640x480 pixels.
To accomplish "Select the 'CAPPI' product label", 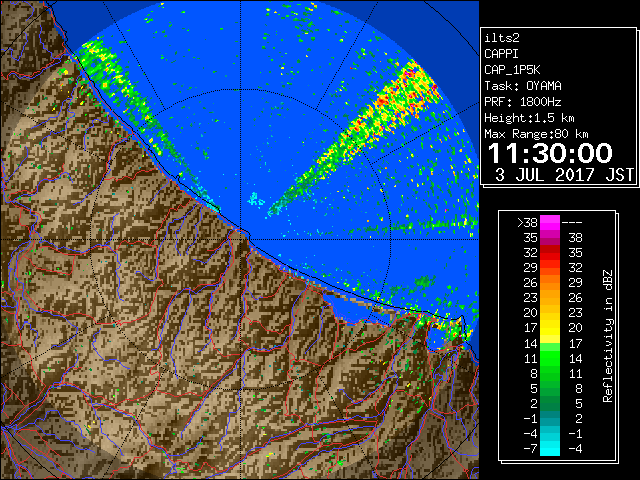I will [x=501, y=54].
